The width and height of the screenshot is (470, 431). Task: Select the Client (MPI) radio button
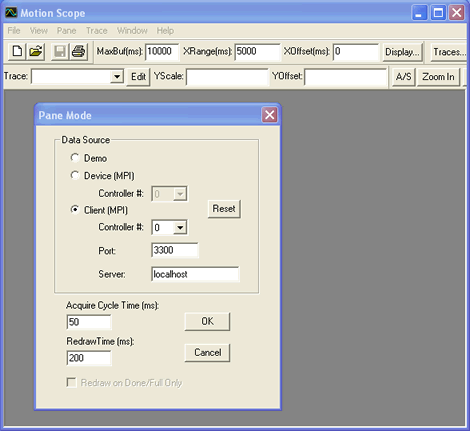click(x=75, y=210)
